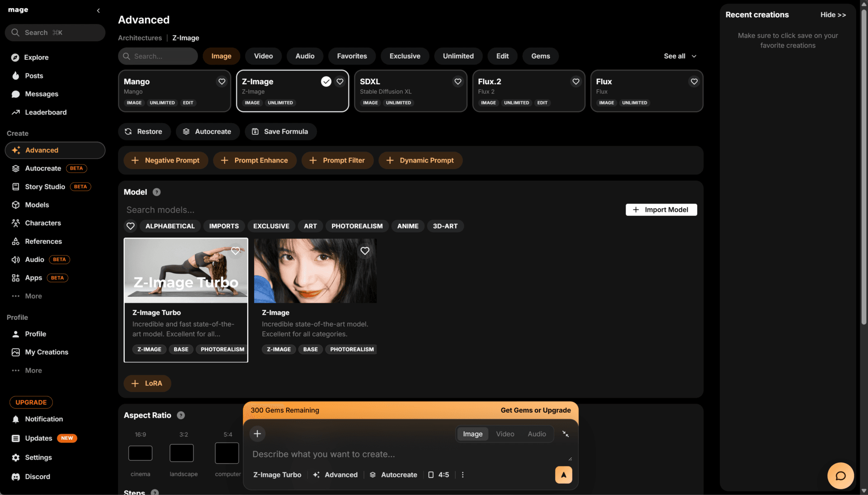
Task: Switch to the Video architecture tab
Action: click(x=263, y=56)
